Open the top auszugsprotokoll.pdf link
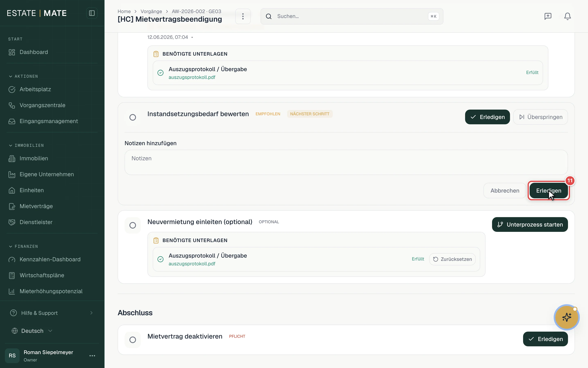This screenshot has height=368, width=588. point(192,77)
